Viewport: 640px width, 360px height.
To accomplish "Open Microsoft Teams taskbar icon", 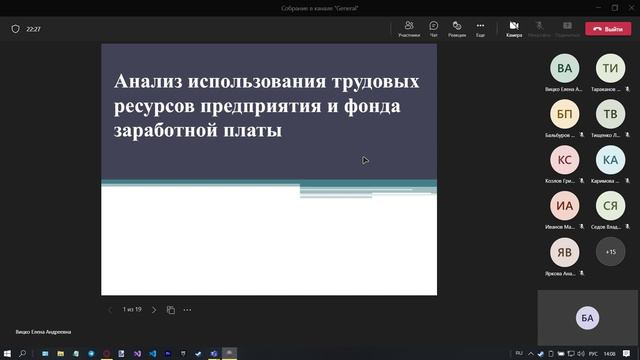I will tap(214, 353).
